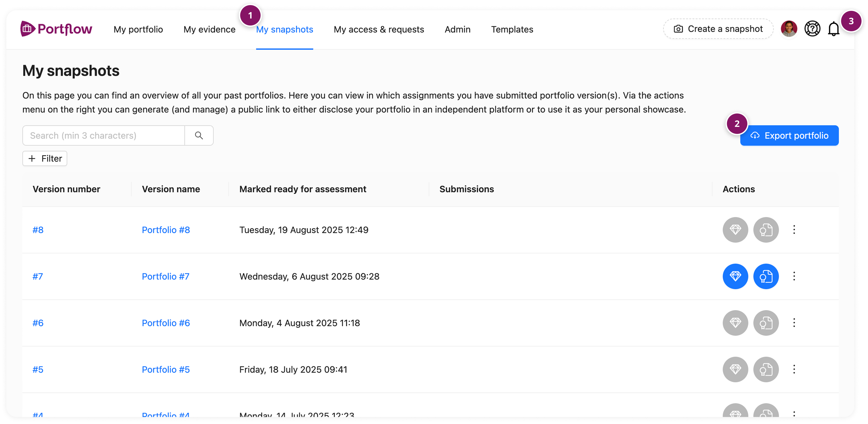Viewport: 868px width, 424px height.
Task: Focus the snapshot search field
Action: point(103,135)
